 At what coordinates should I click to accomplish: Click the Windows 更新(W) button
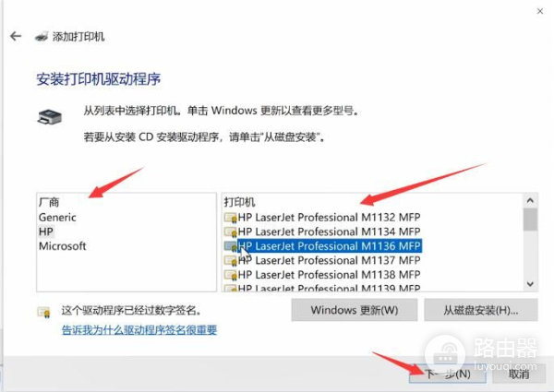355,310
